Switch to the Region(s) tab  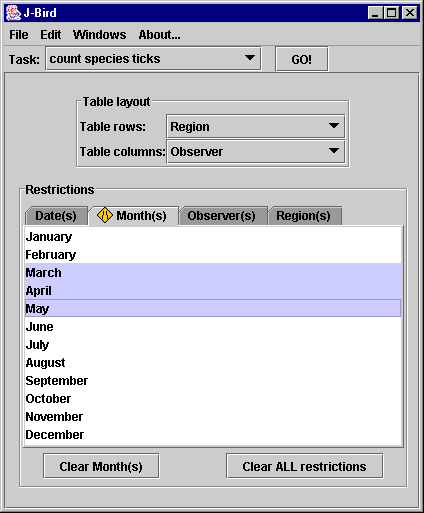coord(305,216)
